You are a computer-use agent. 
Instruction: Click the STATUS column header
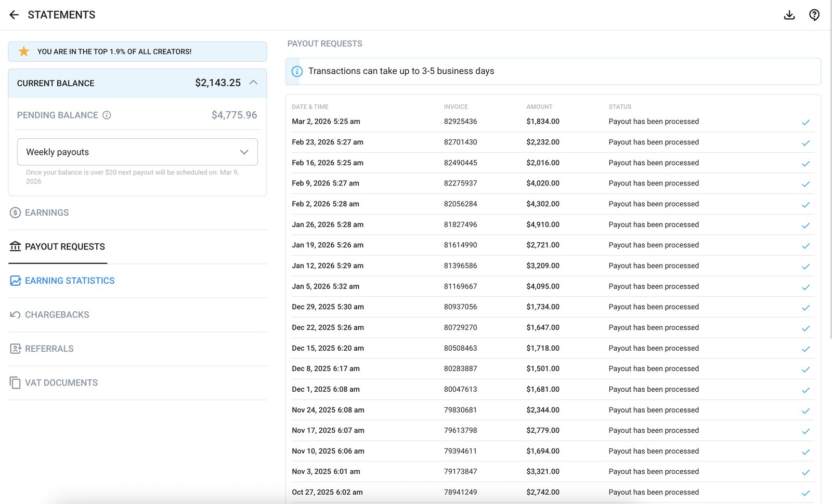[x=620, y=107]
